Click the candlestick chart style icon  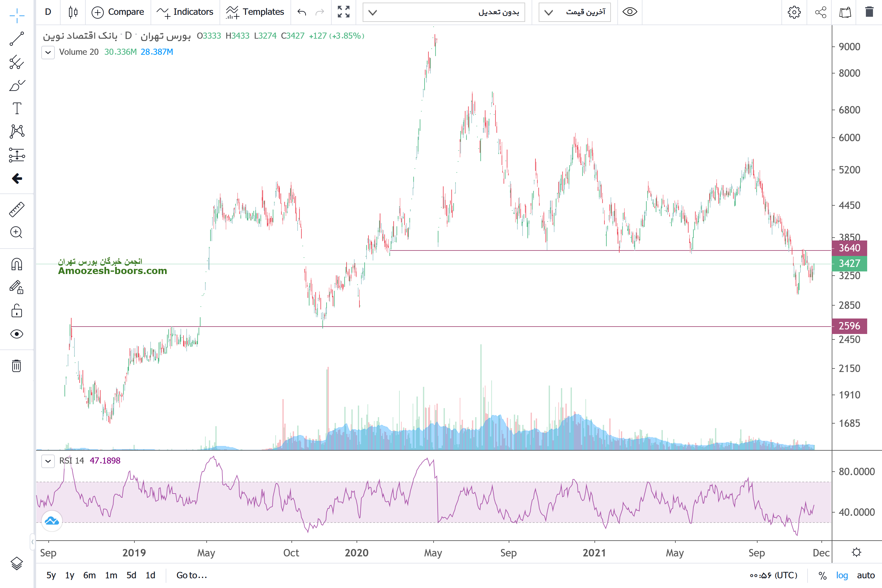coord(73,12)
